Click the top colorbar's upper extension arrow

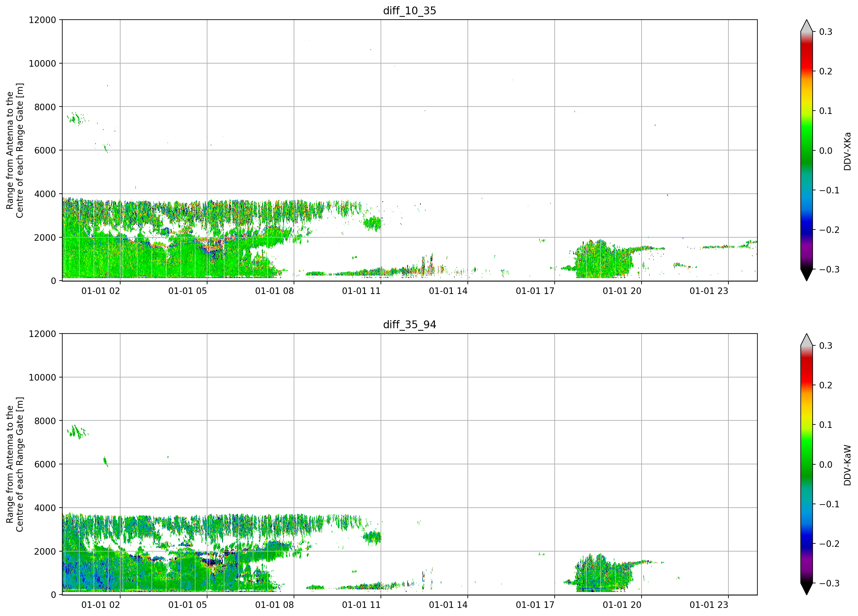point(806,26)
